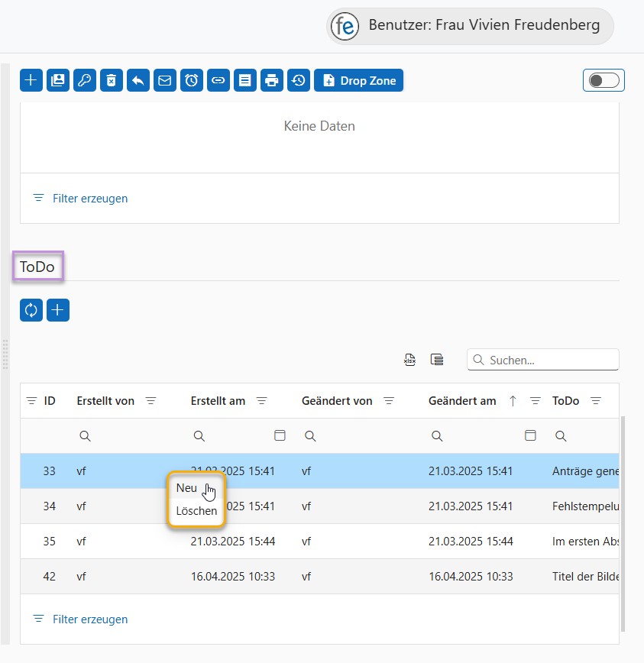Toggle the switch at top right
The height and width of the screenshot is (663, 644).
(604, 80)
